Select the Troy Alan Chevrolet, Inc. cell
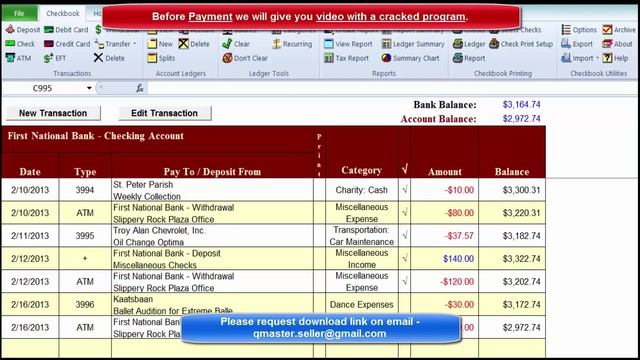Screen dimensions: 640x360 (212, 236)
